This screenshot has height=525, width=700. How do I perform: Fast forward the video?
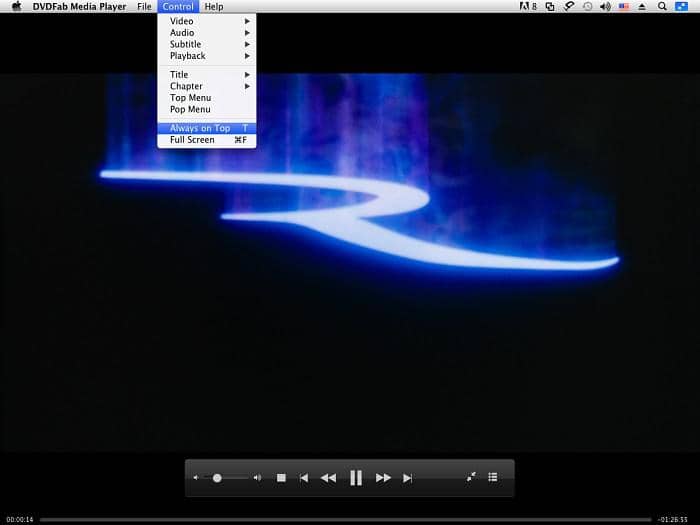click(x=383, y=478)
